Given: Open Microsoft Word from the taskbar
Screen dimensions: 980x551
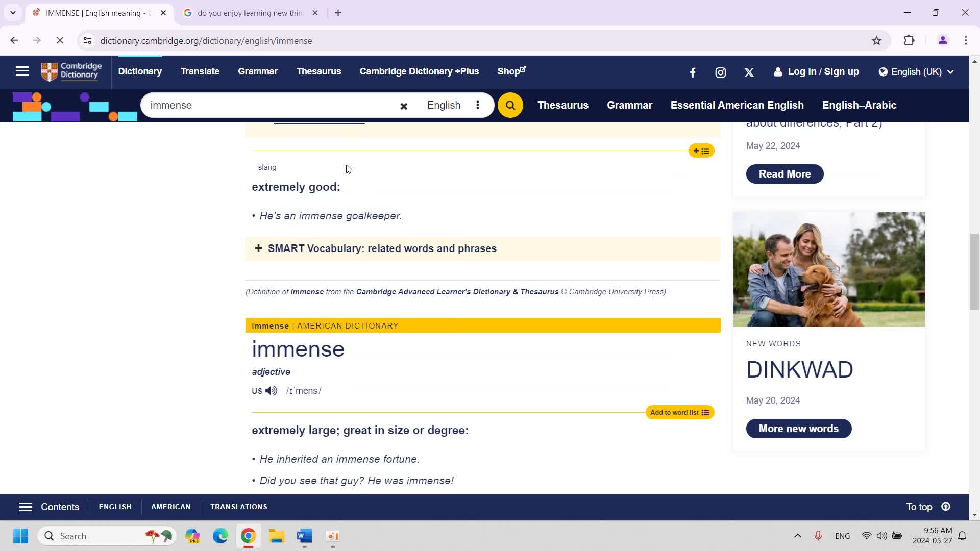Looking at the screenshot, I should pos(304,536).
